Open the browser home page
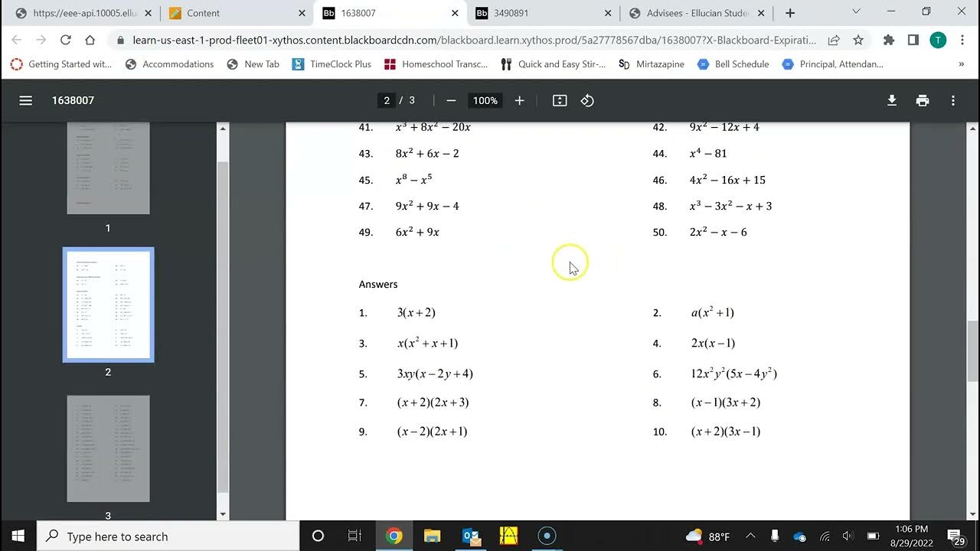Image resolution: width=980 pixels, height=551 pixels. [90, 40]
